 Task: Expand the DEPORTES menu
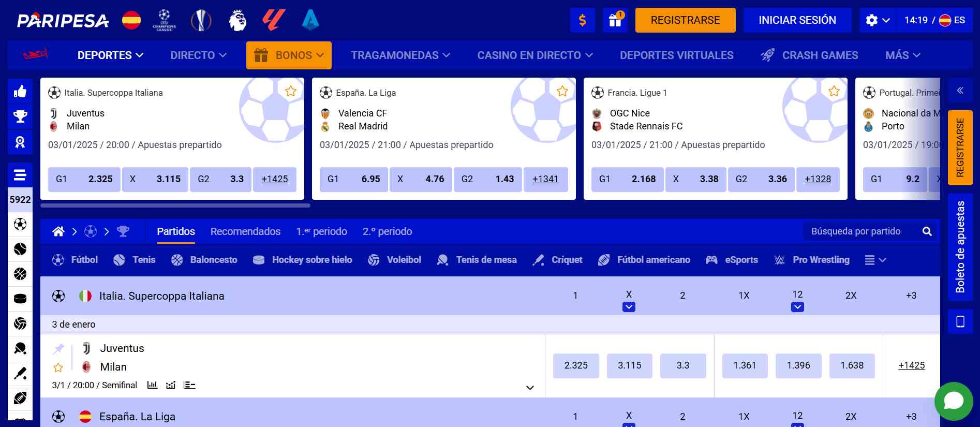click(110, 55)
